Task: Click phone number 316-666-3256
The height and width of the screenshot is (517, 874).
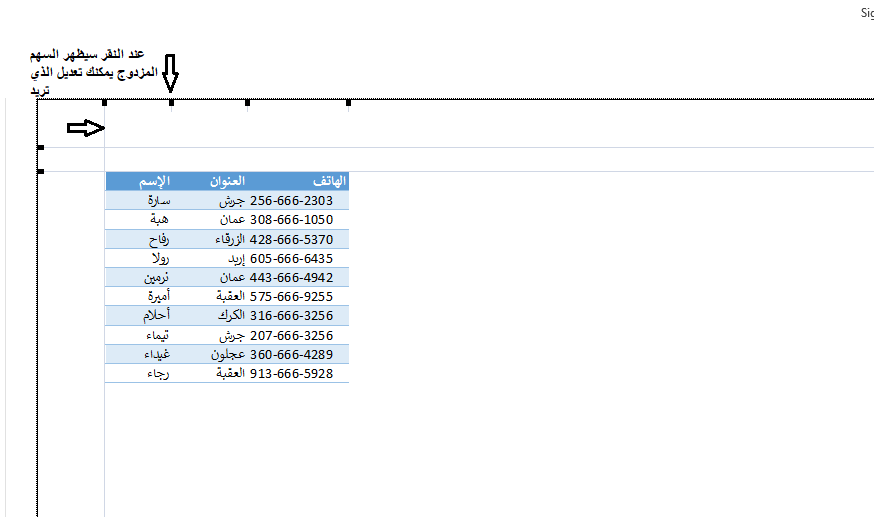Action: tap(292, 315)
